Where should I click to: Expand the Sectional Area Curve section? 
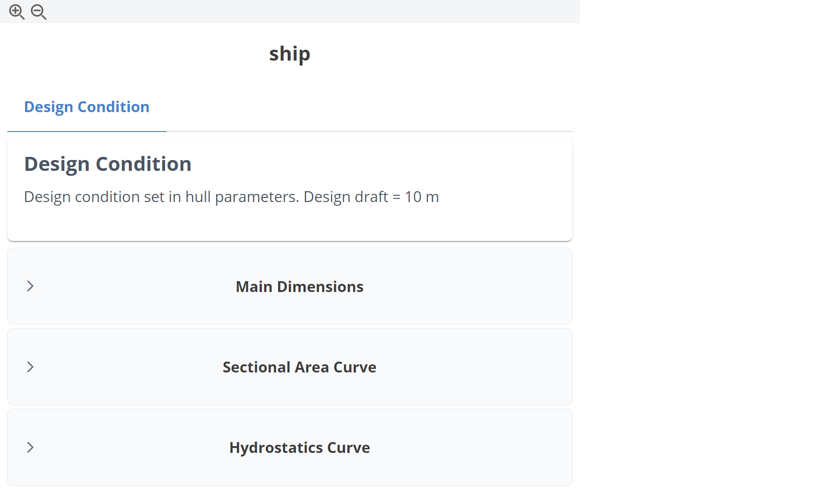(289, 367)
